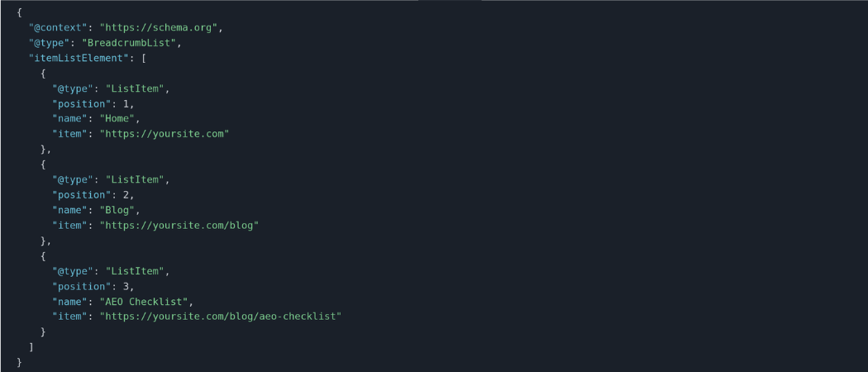This screenshot has height=372, width=868.
Task: Click the https://schema.org context URL string
Action: pos(159,27)
